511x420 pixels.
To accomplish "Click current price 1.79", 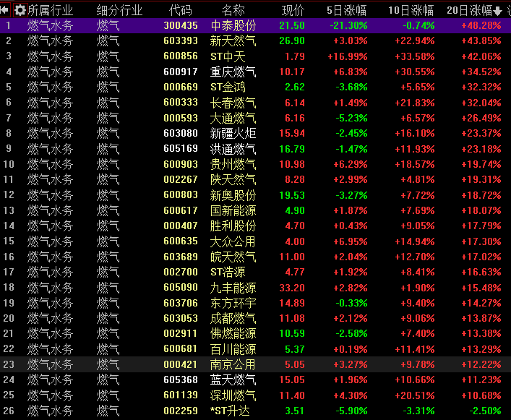I will tap(295, 56).
